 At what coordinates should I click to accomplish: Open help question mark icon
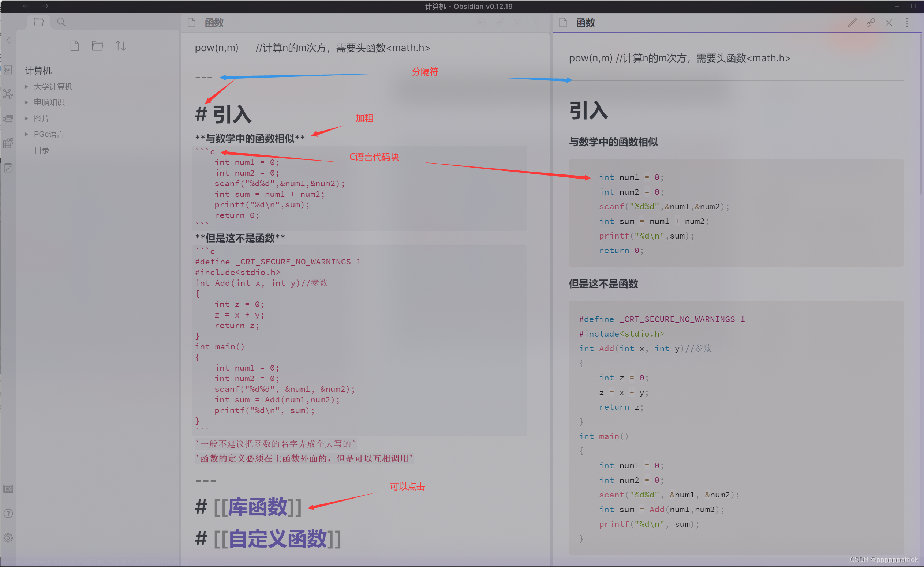click(x=8, y=513)
